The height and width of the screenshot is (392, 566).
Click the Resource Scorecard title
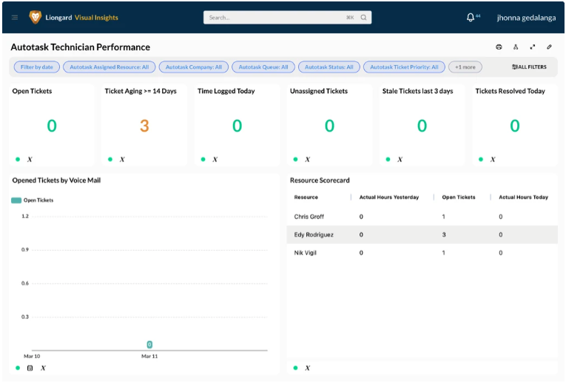point(320,180)
